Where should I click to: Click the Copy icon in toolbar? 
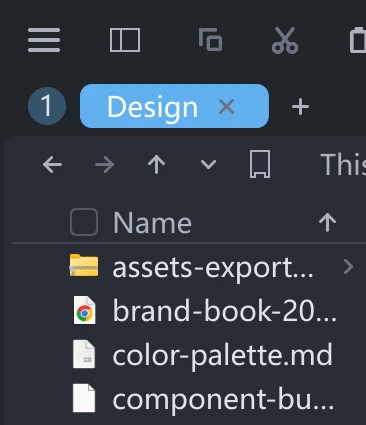click(210, 40)
